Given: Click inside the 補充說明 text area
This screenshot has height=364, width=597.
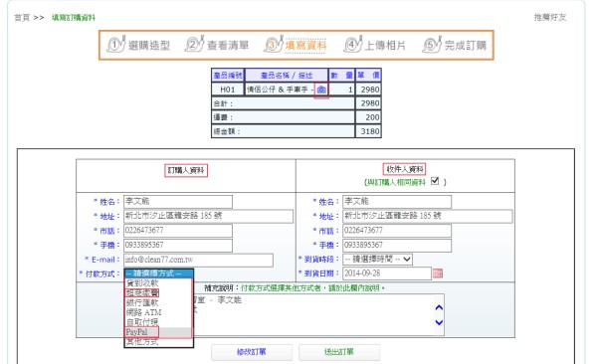Looking at the screenshot, I should point(318,314).
